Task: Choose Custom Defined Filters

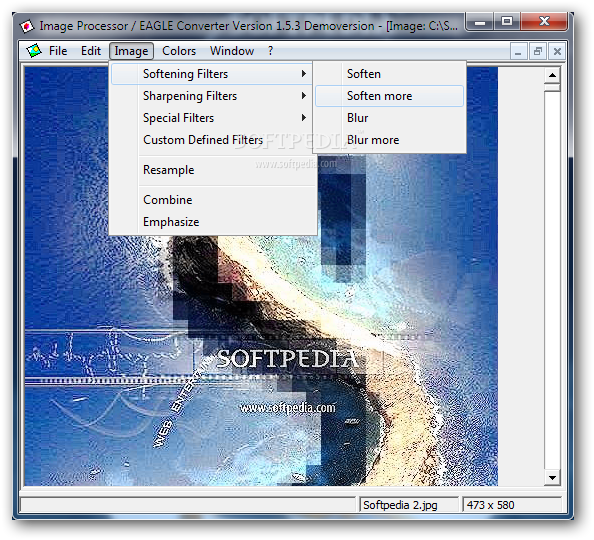Action: (212, 140)
